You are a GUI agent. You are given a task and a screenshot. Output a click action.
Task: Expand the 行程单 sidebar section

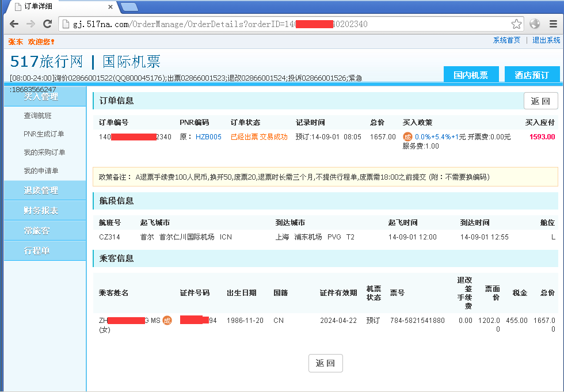coord(45,250)
